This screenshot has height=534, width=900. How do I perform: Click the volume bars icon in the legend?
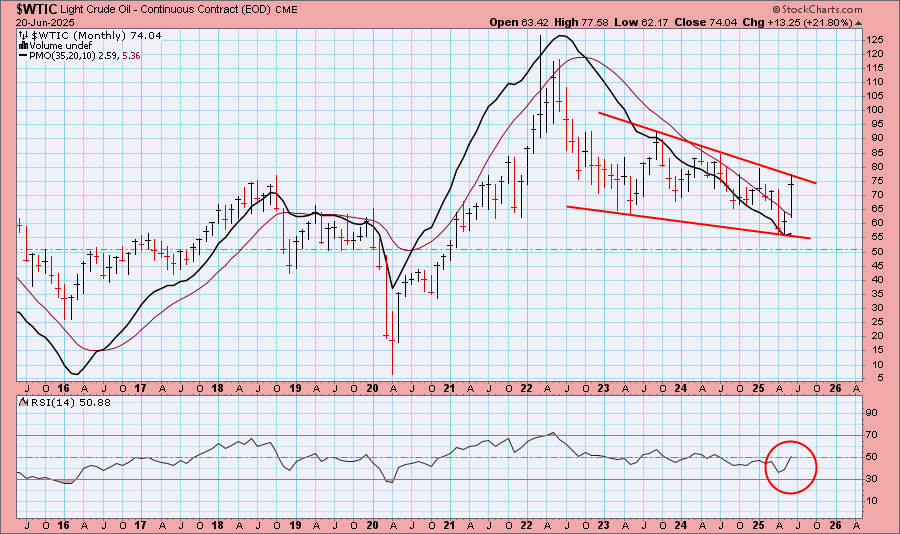coord(23,46)
